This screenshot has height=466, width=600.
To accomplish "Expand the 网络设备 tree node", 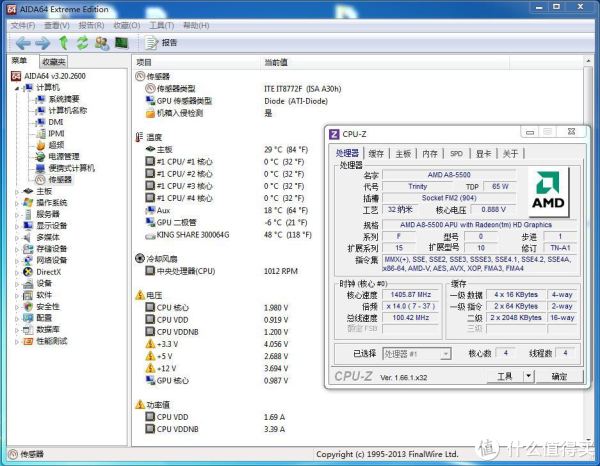I will point(16,261).
